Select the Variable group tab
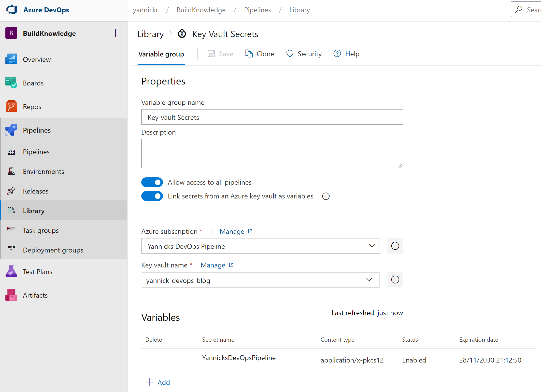The height and width of the screenshot is (392, 541). (x=161, y=54)
